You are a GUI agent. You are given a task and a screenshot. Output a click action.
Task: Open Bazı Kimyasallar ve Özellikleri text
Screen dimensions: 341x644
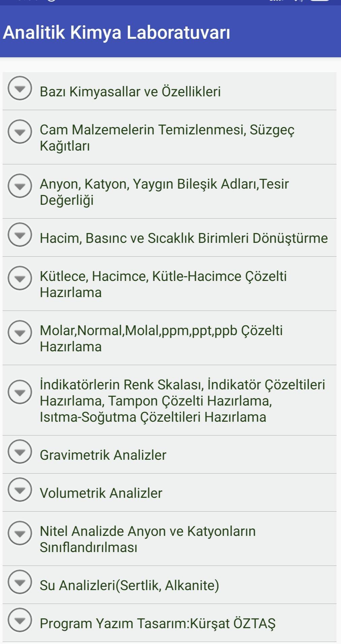(x=130, y=92)
